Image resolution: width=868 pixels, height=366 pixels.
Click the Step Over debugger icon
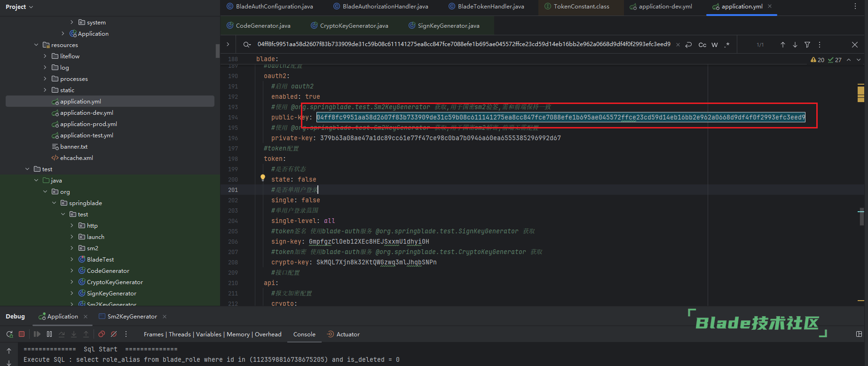coord(62,334)
